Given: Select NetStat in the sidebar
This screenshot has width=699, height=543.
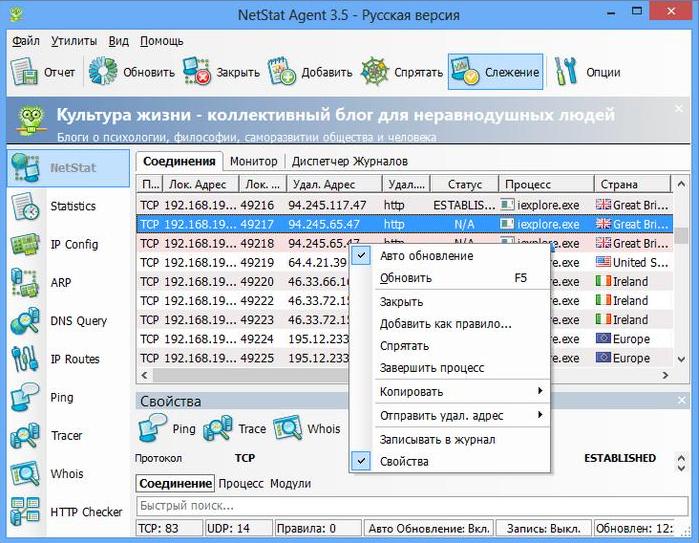Looking at the screenshot, I should tap(68, 168).
